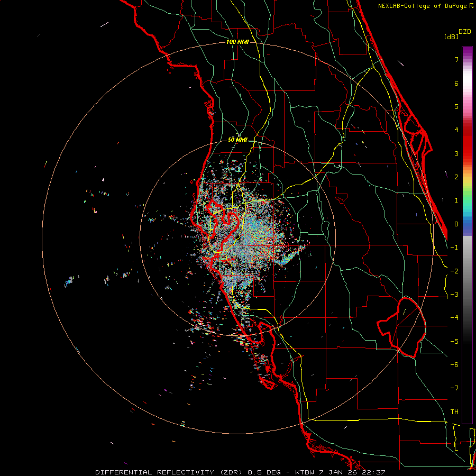Click the -7 value on the color scale
This screenshot has width=476, height=476.
tap(454, 388)
